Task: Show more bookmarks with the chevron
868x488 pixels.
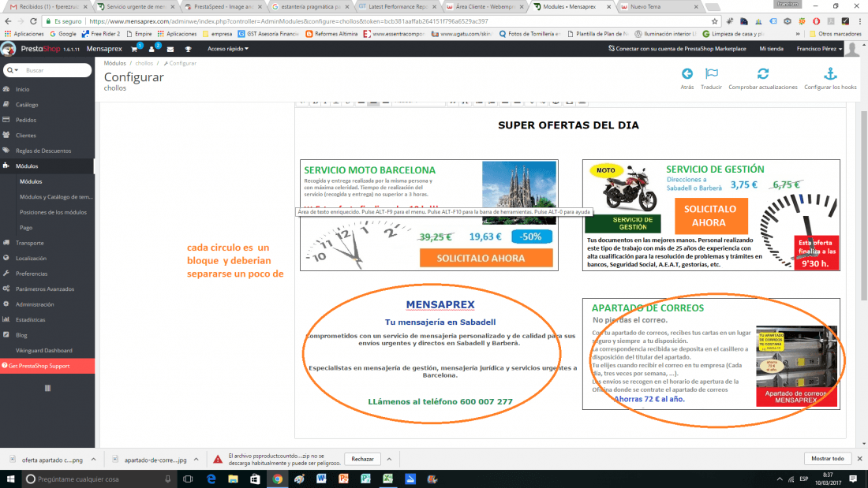Action: 798,34
